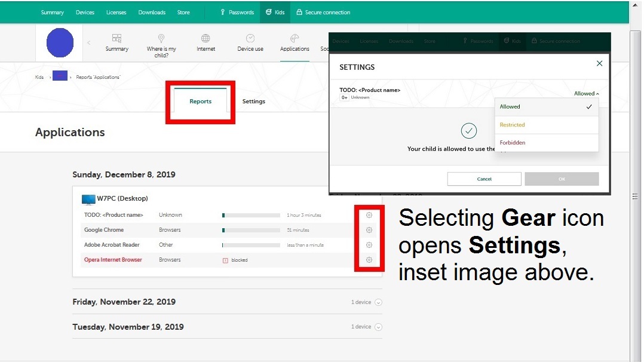Click the Google Chrome usage bar
Image resolution: width=644 pixels, height=362 pixels.
[251, 230]
